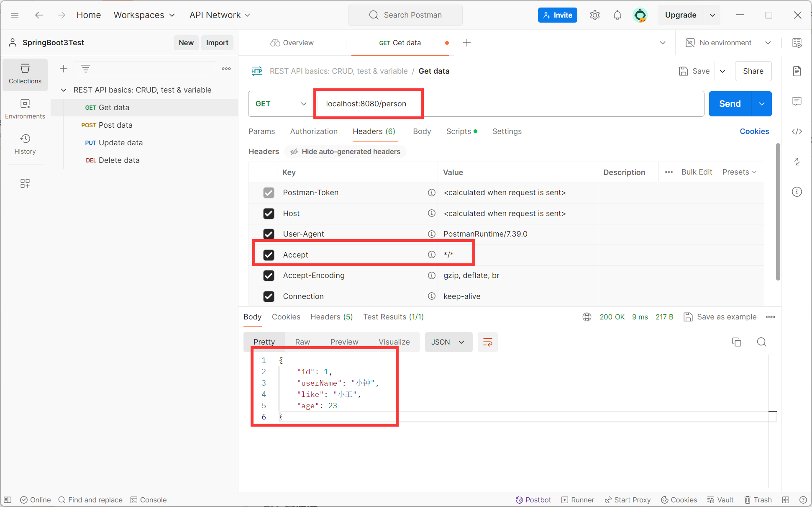
Task: Hide auto-generated headers toggle
Action: 346,152
